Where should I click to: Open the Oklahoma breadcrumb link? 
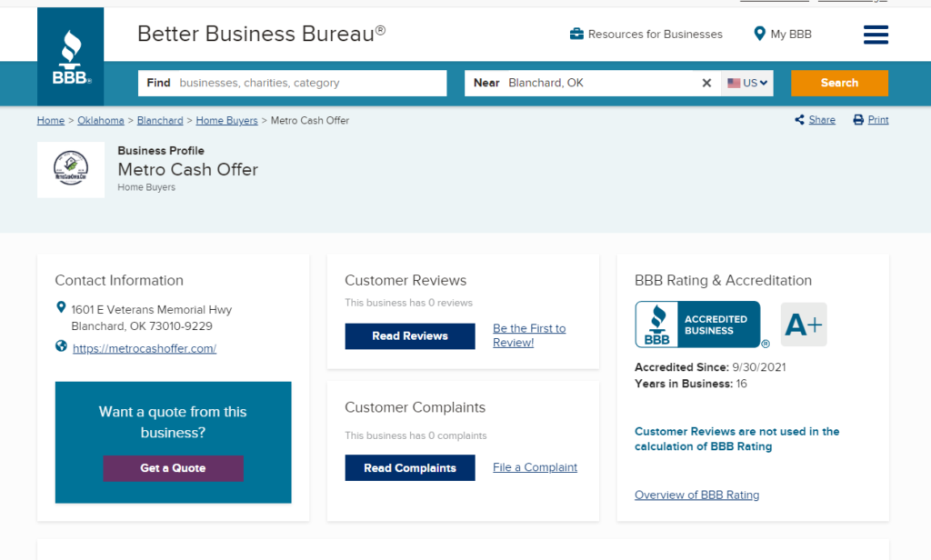(x=101, y=121)
